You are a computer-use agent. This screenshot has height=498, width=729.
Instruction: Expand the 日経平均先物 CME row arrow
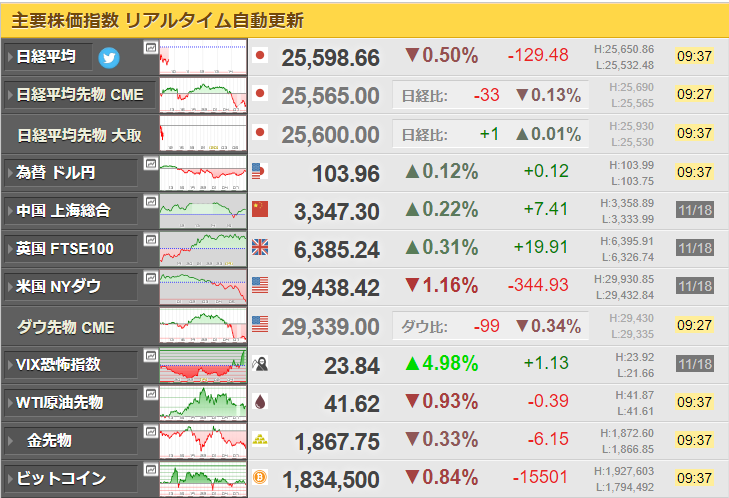click(x=10, y=95)
